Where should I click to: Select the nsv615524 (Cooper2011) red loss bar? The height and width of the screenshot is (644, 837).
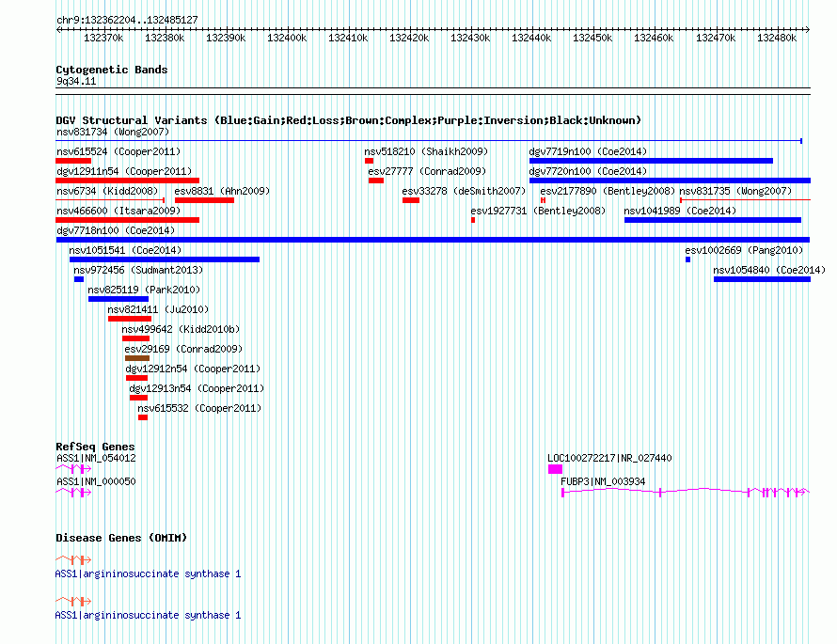(x=73, y=161)
